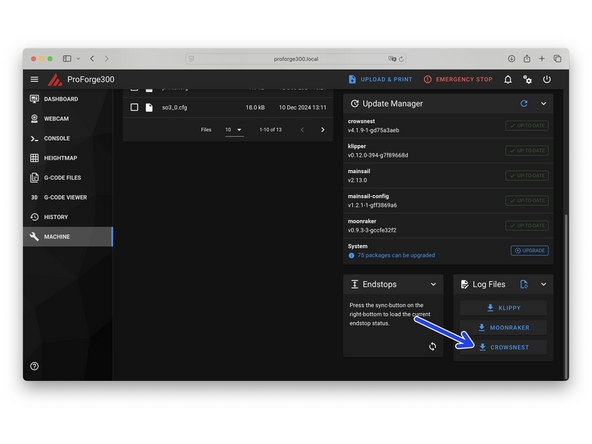Click the ProForge300 red logo

tap(55, 80)
